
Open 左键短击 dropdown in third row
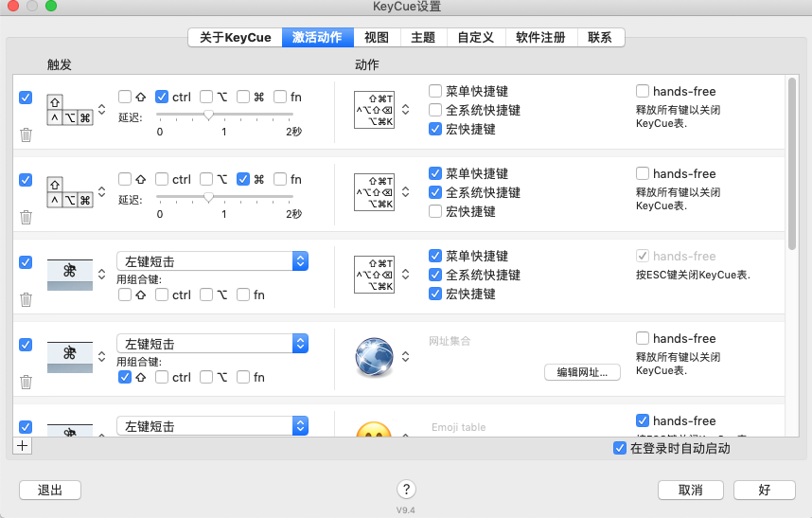click(x=212, y=261)
